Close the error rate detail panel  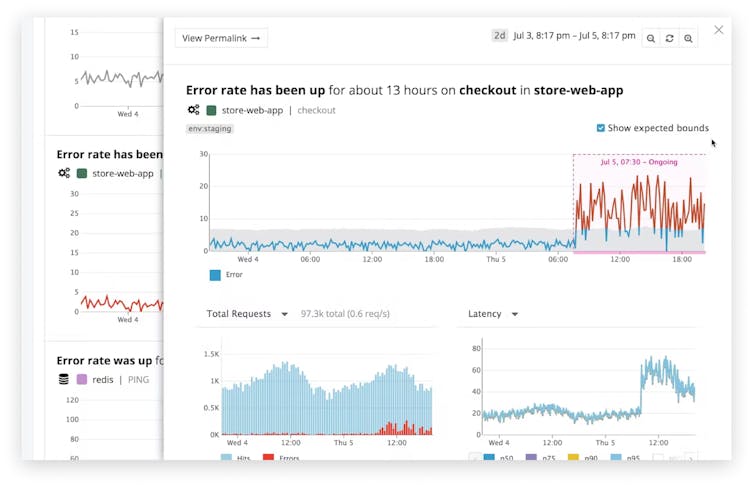coord(718,30)
